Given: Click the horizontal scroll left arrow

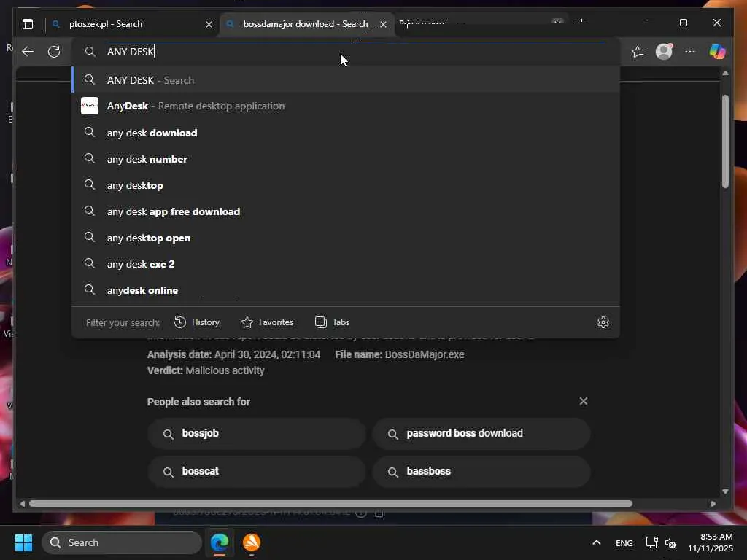Looking at the screenshot, I should (23, 503).
